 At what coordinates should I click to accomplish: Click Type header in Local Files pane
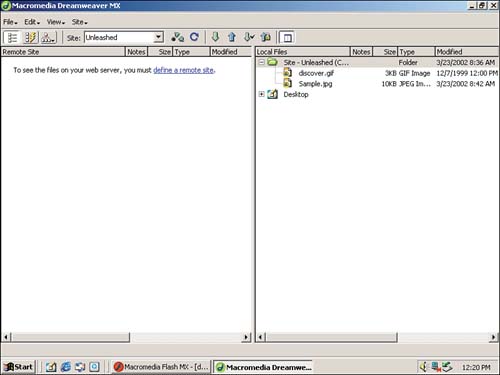tap(417, 52)
